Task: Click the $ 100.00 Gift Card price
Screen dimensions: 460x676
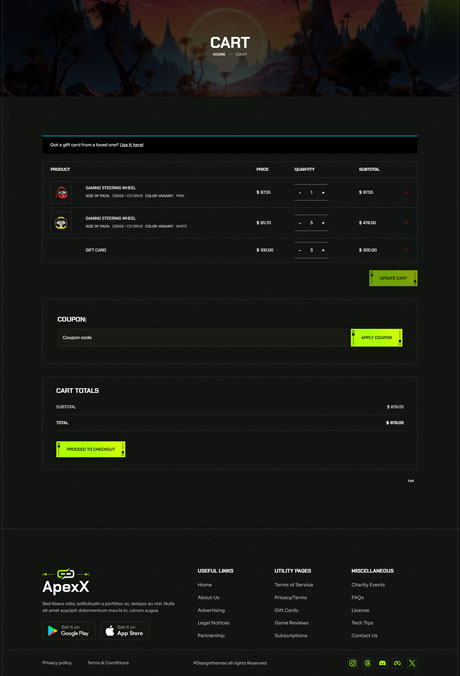Action: point(265,250)
